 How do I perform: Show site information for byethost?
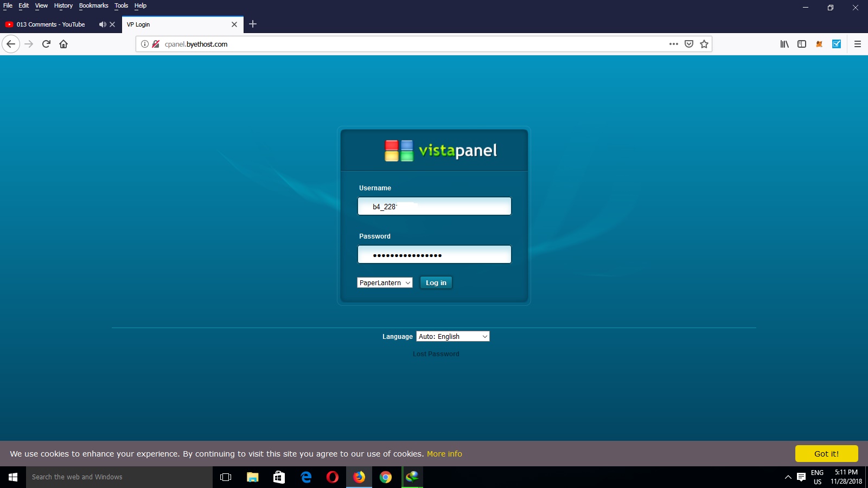coord(145,44)
